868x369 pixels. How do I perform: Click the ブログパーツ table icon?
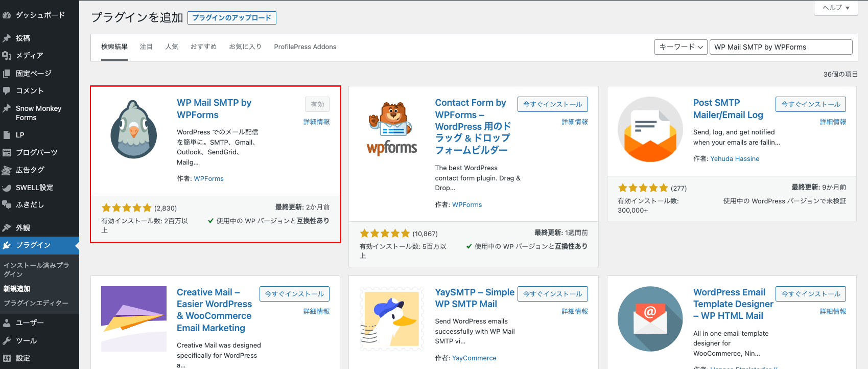[7, 152]
